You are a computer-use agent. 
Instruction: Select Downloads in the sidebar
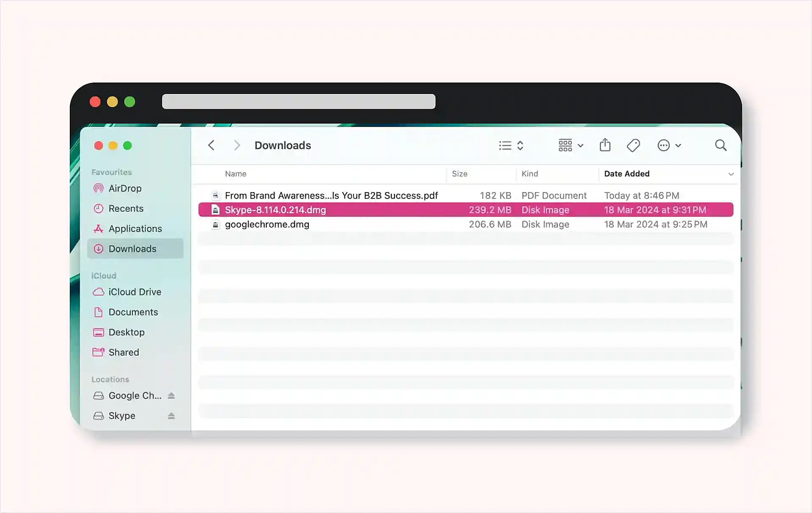click(x=135, y=248)
